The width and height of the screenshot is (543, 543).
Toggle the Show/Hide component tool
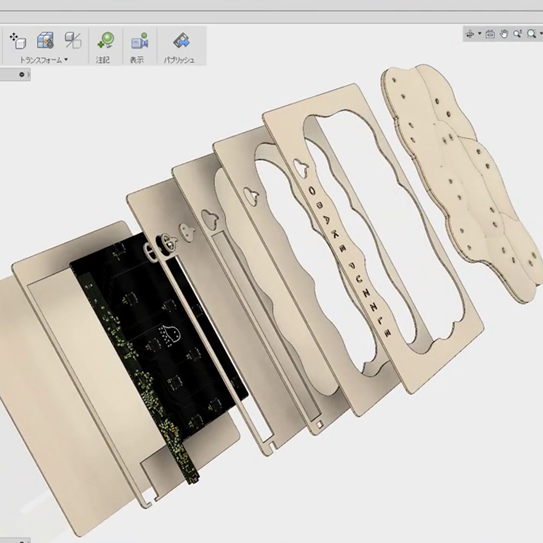(x=73, y=41)
